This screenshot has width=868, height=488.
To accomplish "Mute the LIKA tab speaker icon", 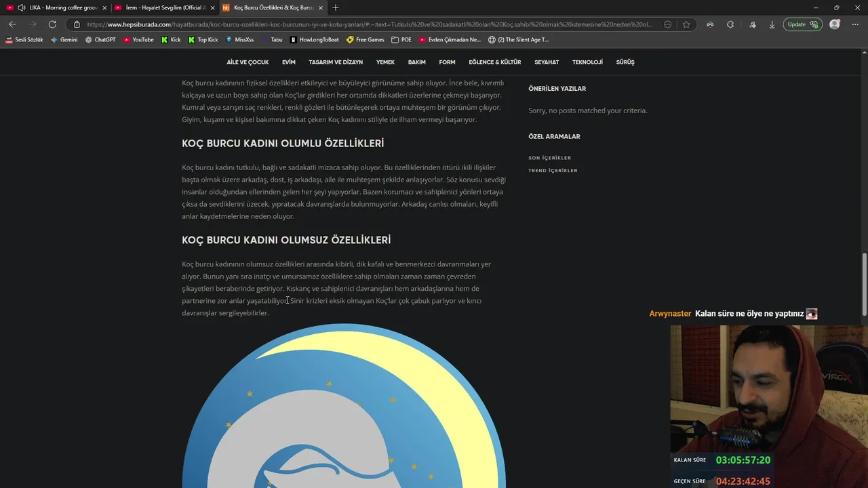I will click(22, 7).
